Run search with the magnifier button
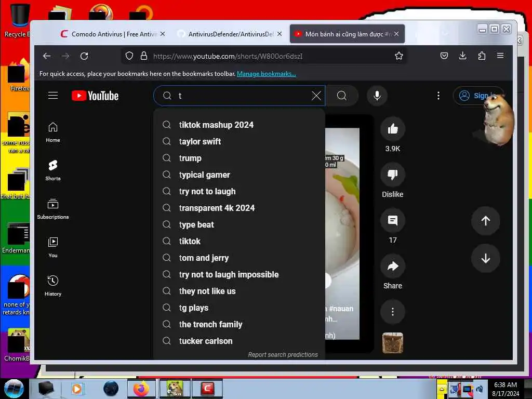Viewport: 532px width, 399px height. [342, 96]
